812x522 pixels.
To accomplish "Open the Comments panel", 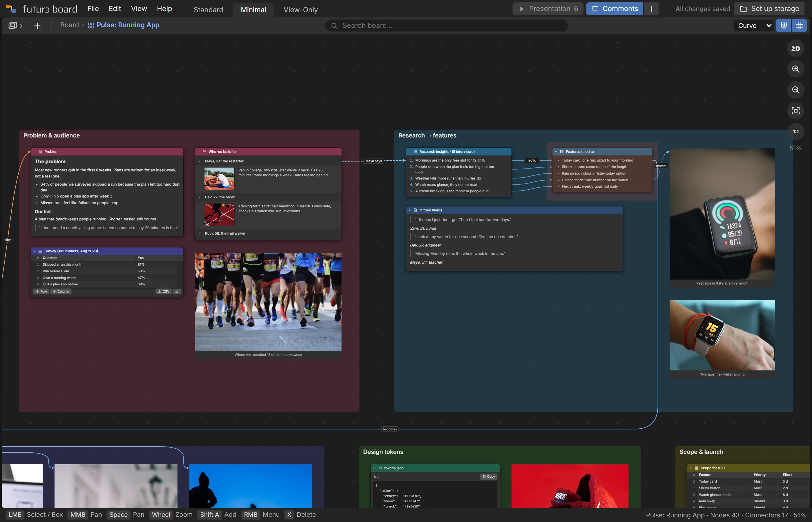I will [615, 9].
